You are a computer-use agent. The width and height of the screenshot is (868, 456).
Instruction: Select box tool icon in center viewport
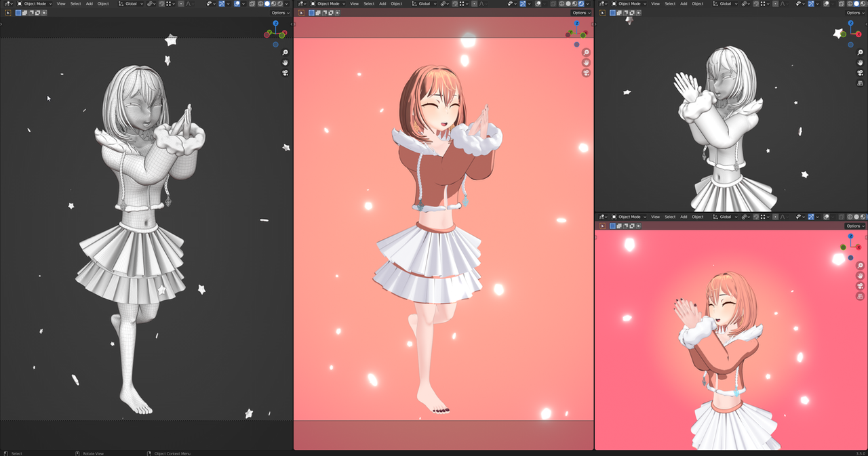(301, 13)
